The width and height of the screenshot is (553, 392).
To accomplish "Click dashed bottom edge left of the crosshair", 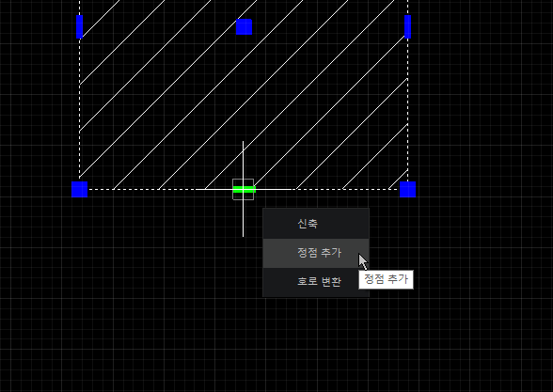I will [141, 189].
